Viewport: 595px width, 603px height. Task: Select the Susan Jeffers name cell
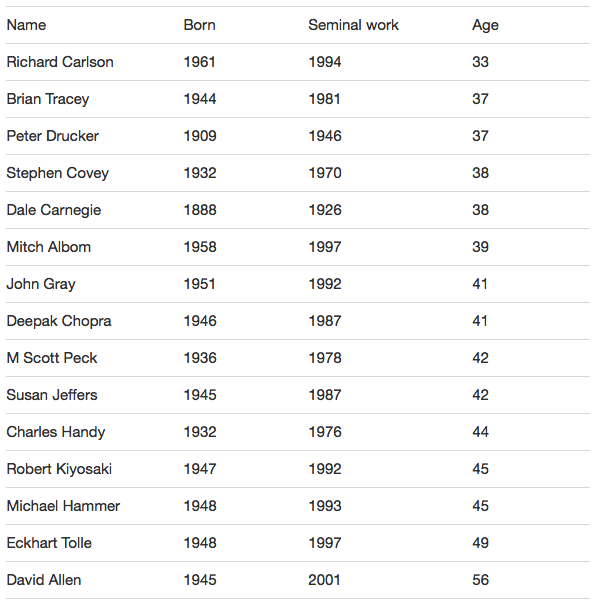52,395
